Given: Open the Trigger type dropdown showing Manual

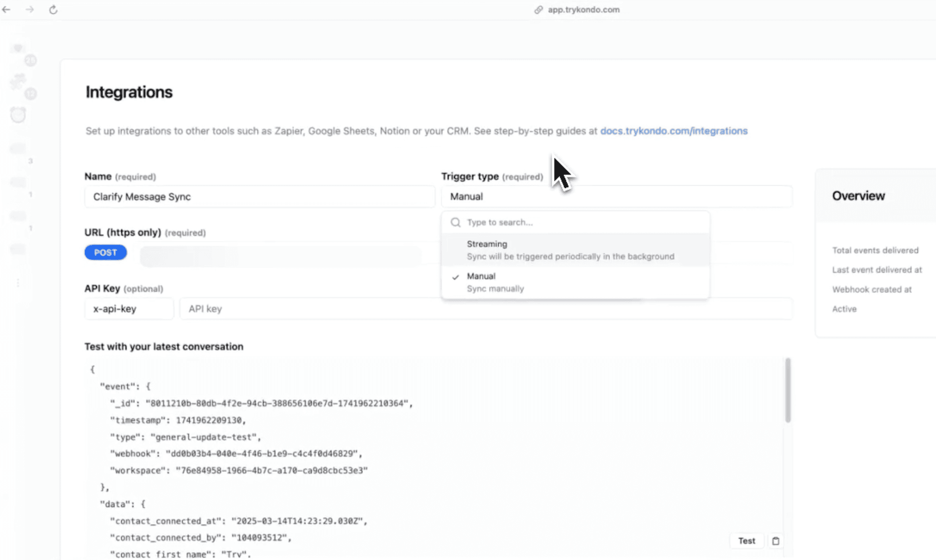Looking at the screenshot, I should [616, 196].
